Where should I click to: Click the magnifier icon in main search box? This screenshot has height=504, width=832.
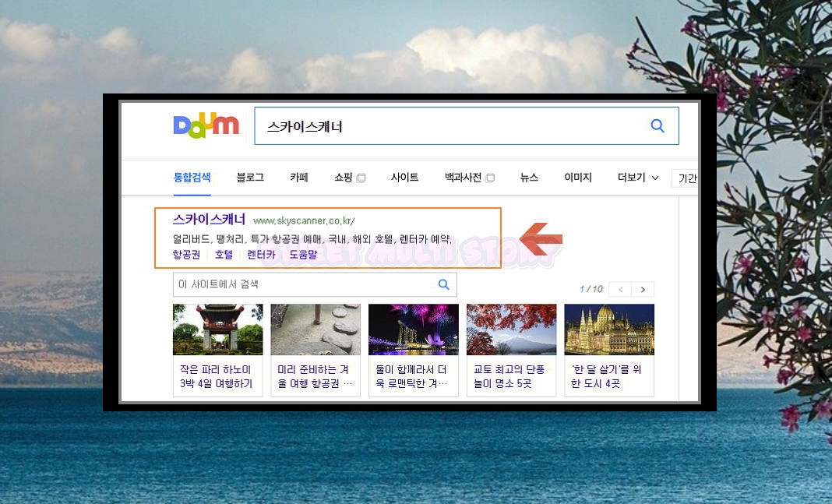pos(657,125)
